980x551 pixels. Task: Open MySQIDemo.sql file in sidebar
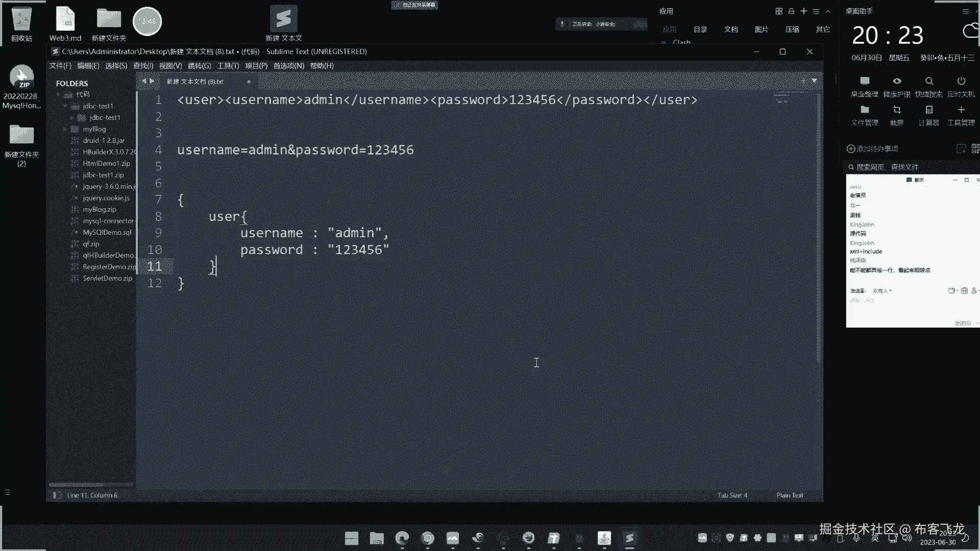point(107,233)
